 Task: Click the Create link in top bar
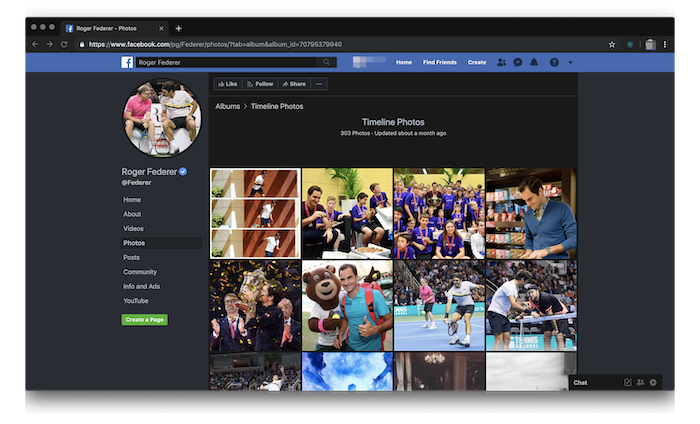(476, 62)
